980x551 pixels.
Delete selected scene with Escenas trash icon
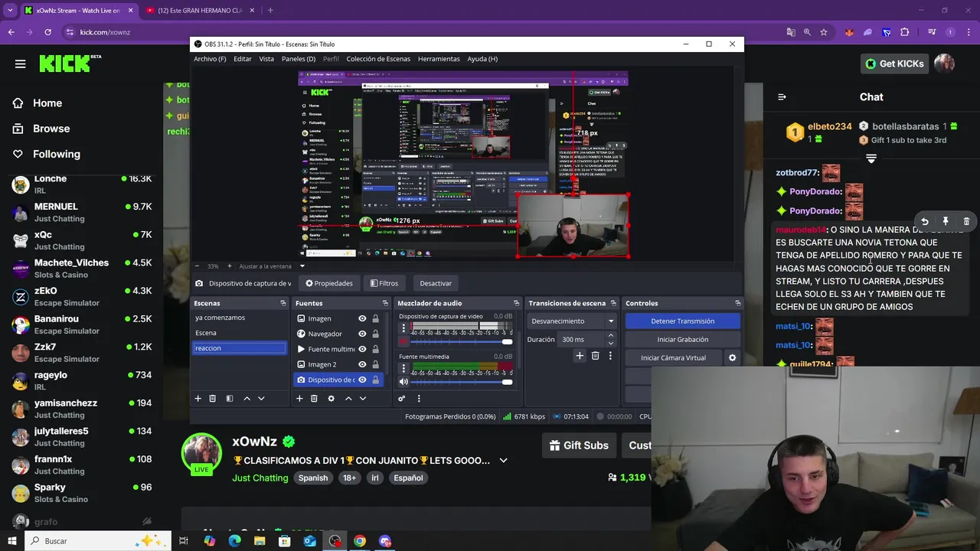pos(213,399)
